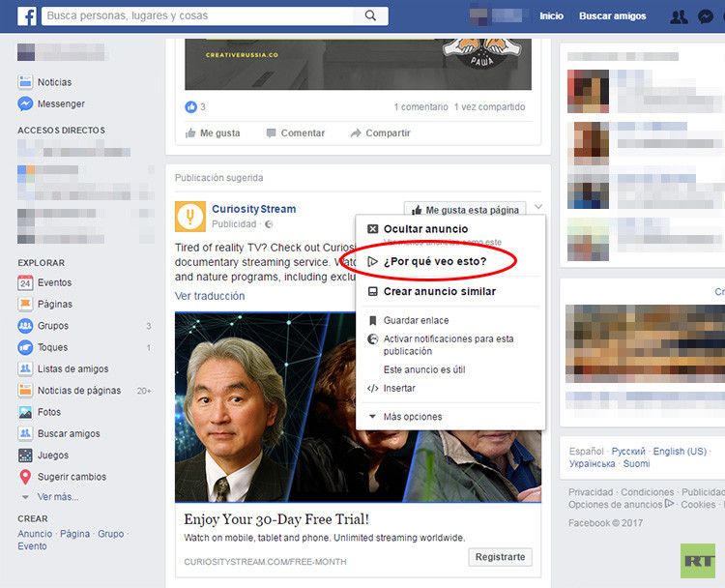Expand Más opciones in the ad menu
The height and width of the screenshot is (588, 725).
coord(412,417)
